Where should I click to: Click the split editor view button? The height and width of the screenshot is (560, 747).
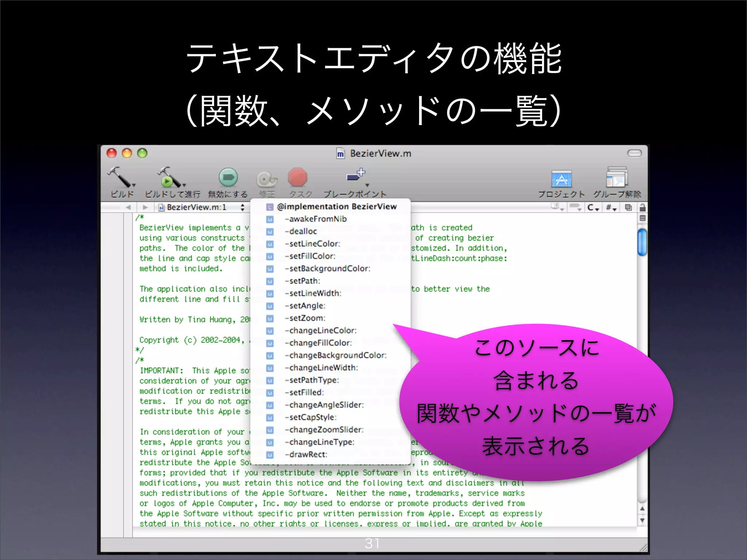[642, 218]
